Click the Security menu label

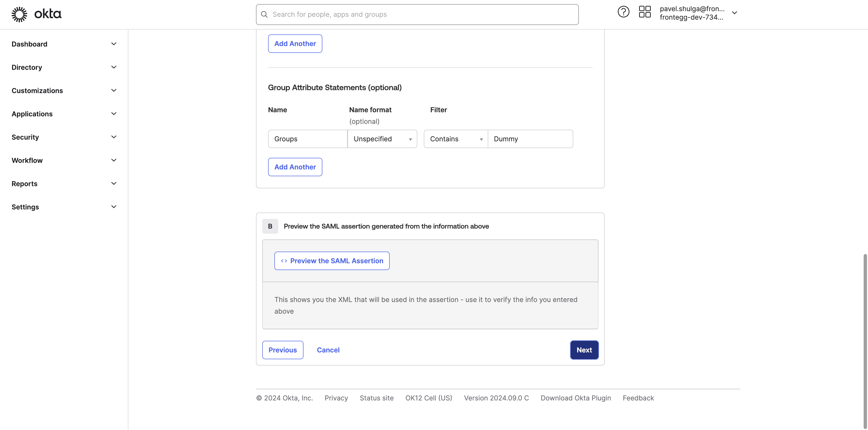coord(25,137)
